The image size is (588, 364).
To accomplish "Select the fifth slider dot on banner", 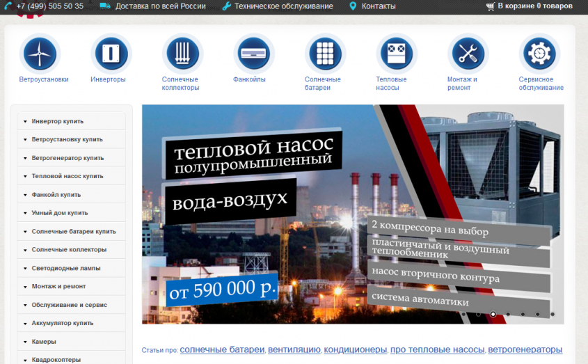I will tap(523, 314).
